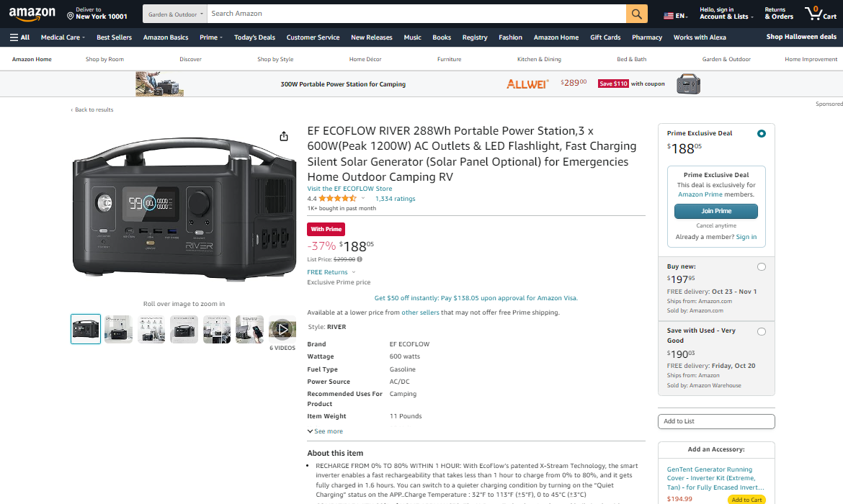Viewport: 843px width, 504px height.
Task: Open the Amazon Prime link in deal box
Action: 700,194
